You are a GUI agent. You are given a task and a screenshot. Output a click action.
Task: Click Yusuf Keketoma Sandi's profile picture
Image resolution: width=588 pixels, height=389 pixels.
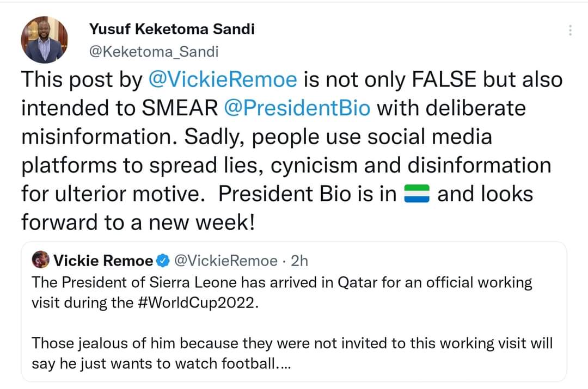coord(44,40)
